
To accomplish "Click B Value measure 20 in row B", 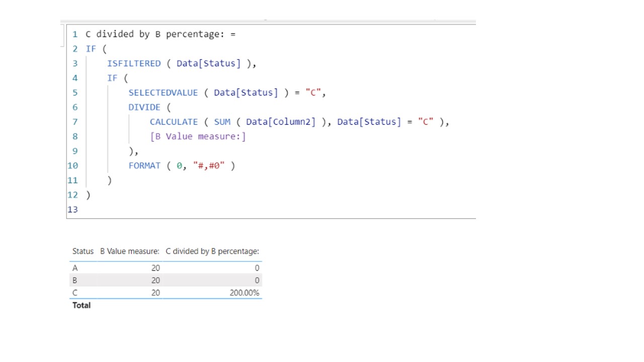I will click(x=155, y=281).
